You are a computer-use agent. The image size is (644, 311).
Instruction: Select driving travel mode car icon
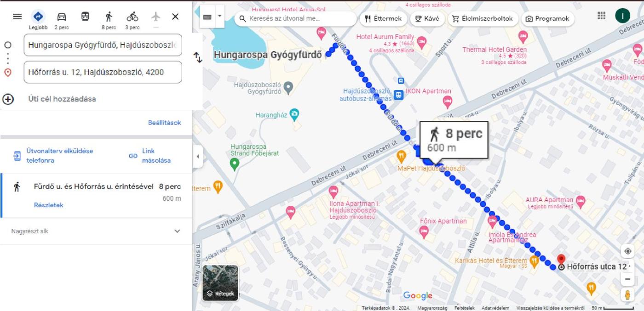tap(62, 17)
